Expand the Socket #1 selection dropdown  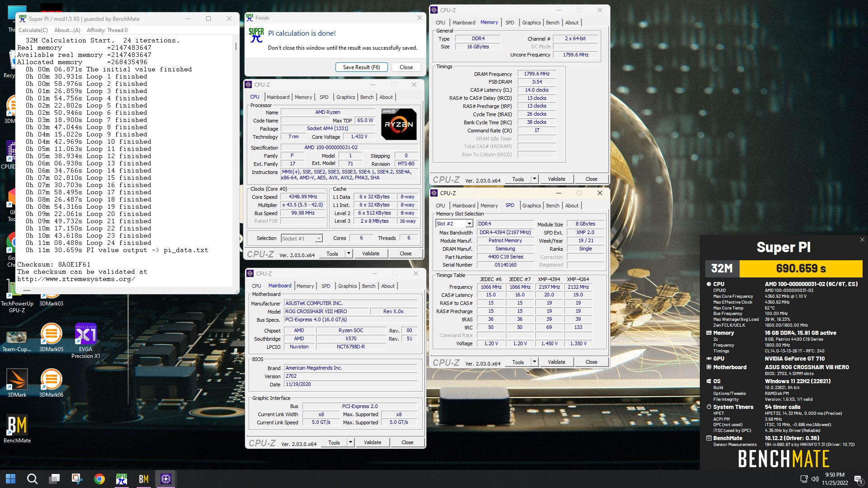pyautogui.click(x=319, y=238)
